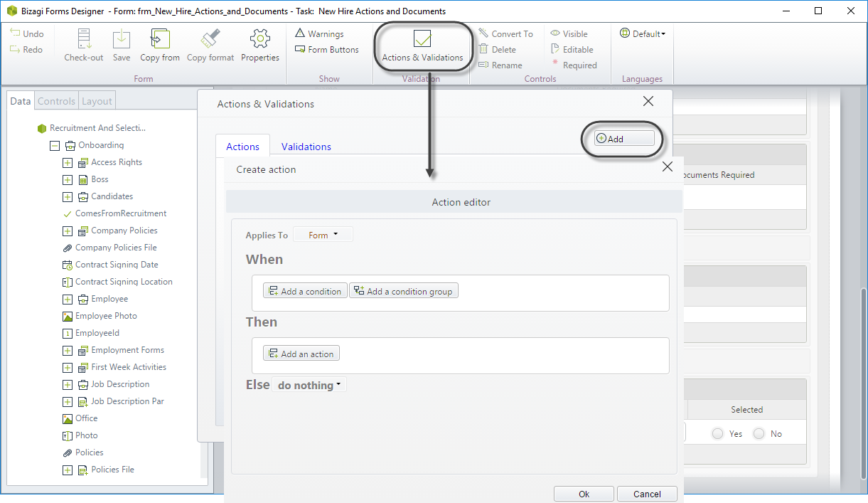Screen dimensions: 868x503
Task: Click Add a condition
Action: 305,291
